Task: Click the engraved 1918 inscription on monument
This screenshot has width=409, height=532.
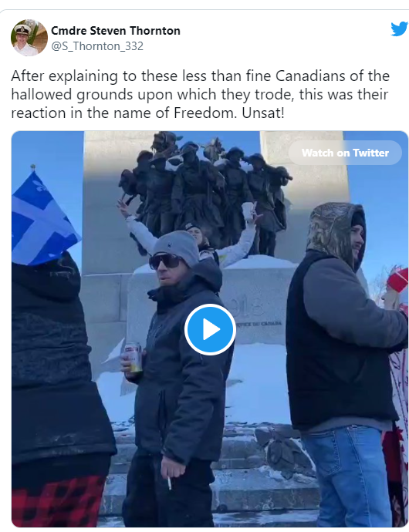Action: (x=248, y=306)
